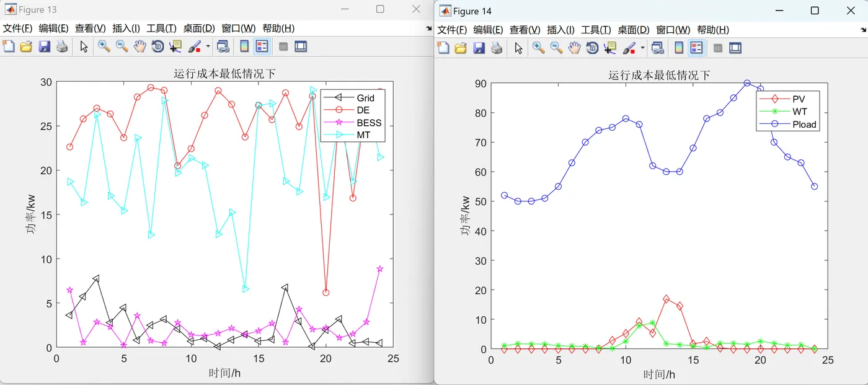Activate Zoom In tool in Figure 14
Viewport: 868px width, 385px height.
(x=538, y=48)
